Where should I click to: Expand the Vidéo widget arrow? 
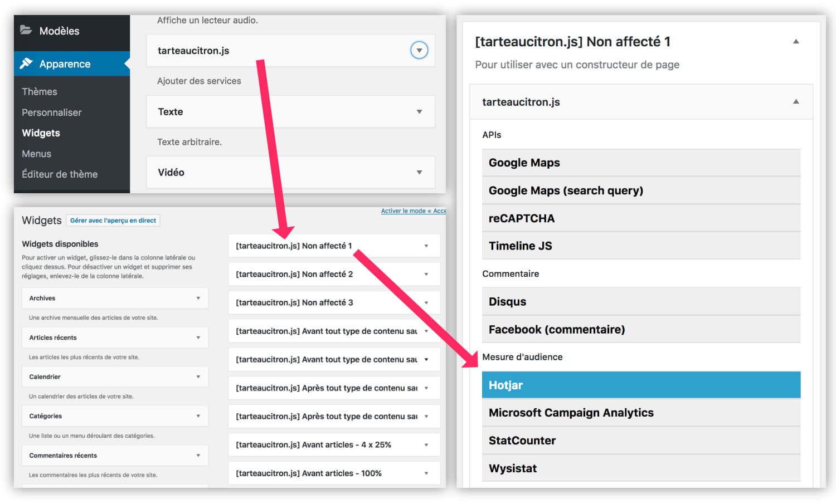(x=419, y=173)
